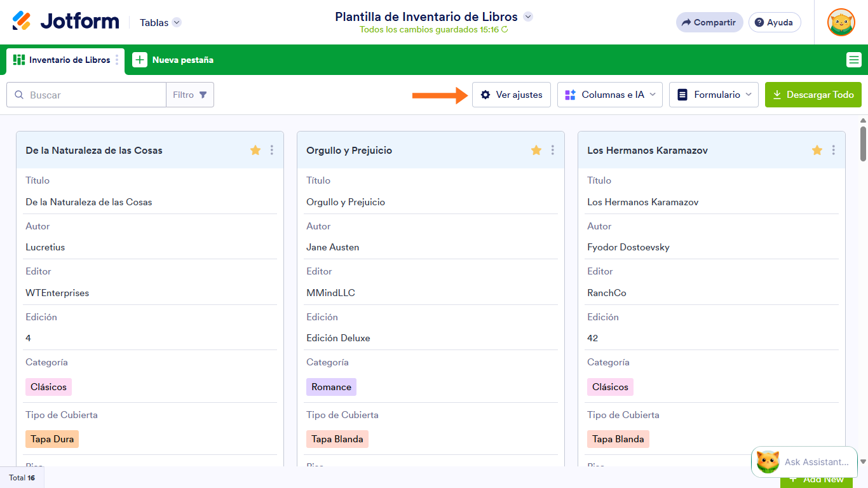Click the Total 16 counter

pos(22,478)
